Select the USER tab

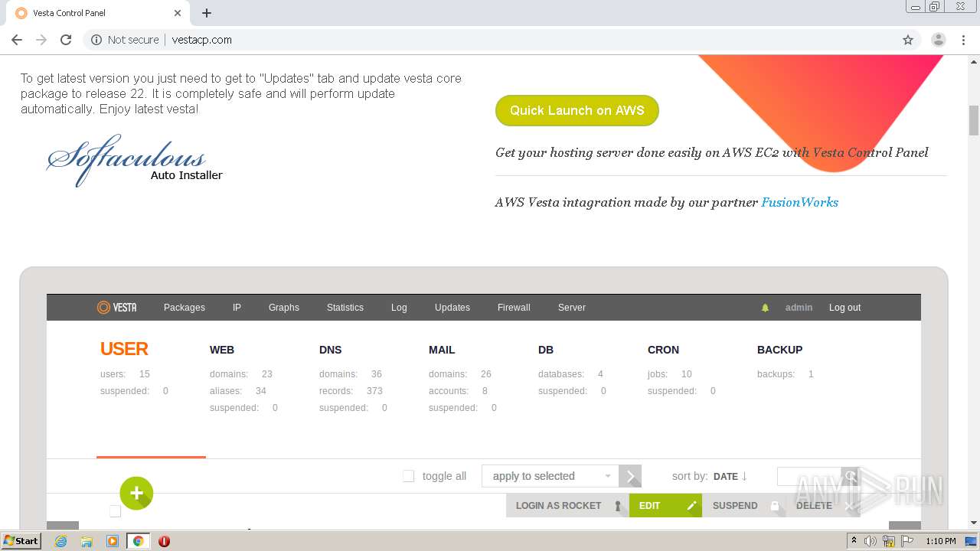[124, 349]
